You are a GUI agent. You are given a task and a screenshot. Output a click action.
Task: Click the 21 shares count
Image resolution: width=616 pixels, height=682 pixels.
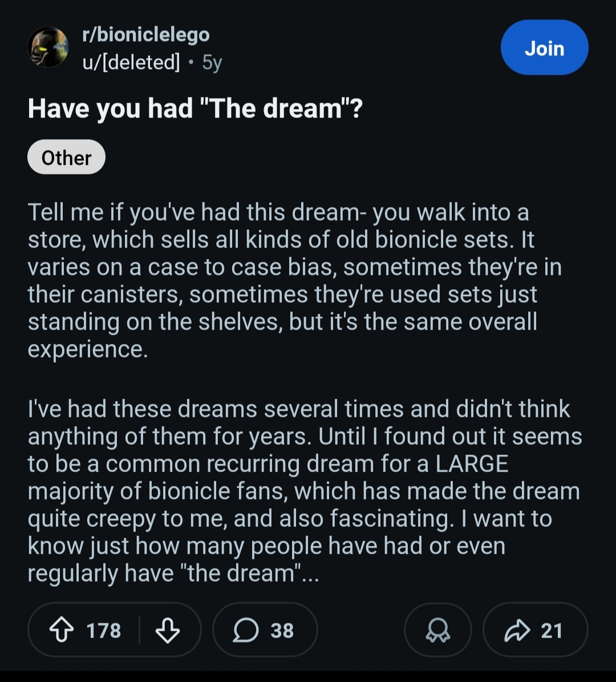click(551, 631)
